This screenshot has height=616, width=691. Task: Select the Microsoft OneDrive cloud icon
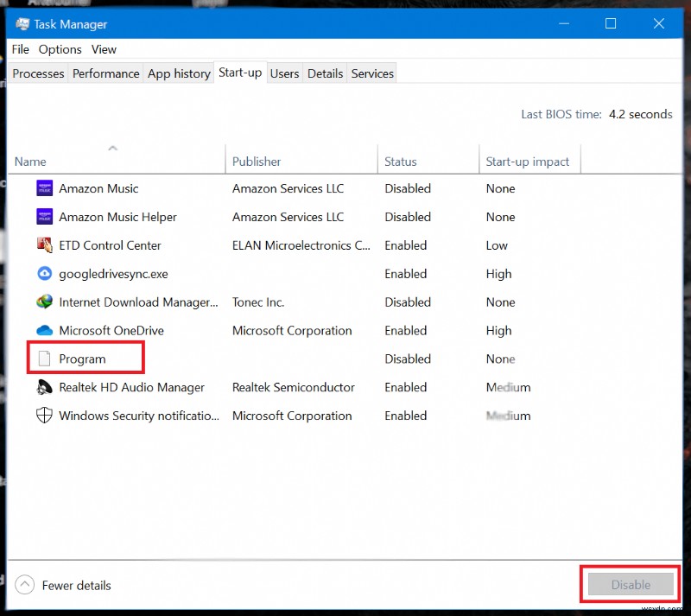(44, 330)
